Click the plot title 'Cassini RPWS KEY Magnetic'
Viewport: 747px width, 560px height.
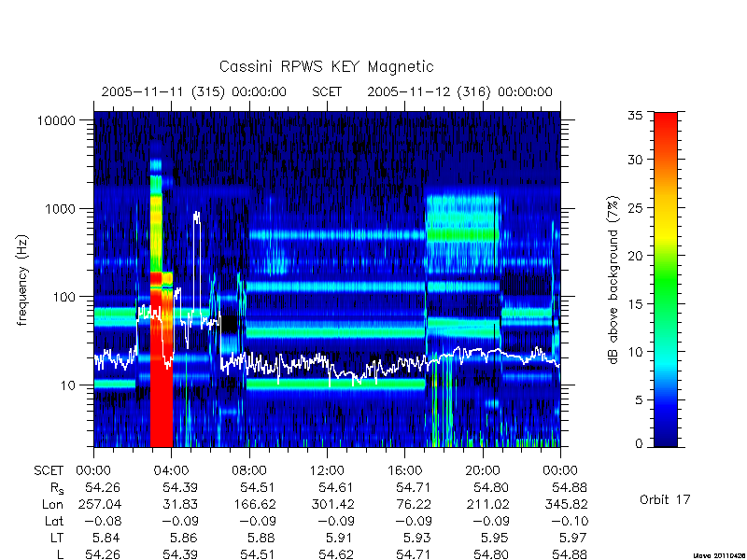pos(326,66)
